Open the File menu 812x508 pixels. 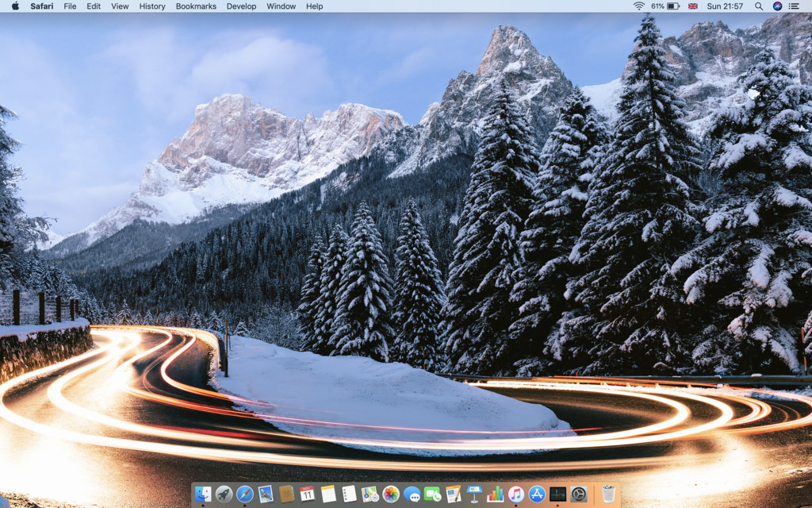click(x=70, y=6)
